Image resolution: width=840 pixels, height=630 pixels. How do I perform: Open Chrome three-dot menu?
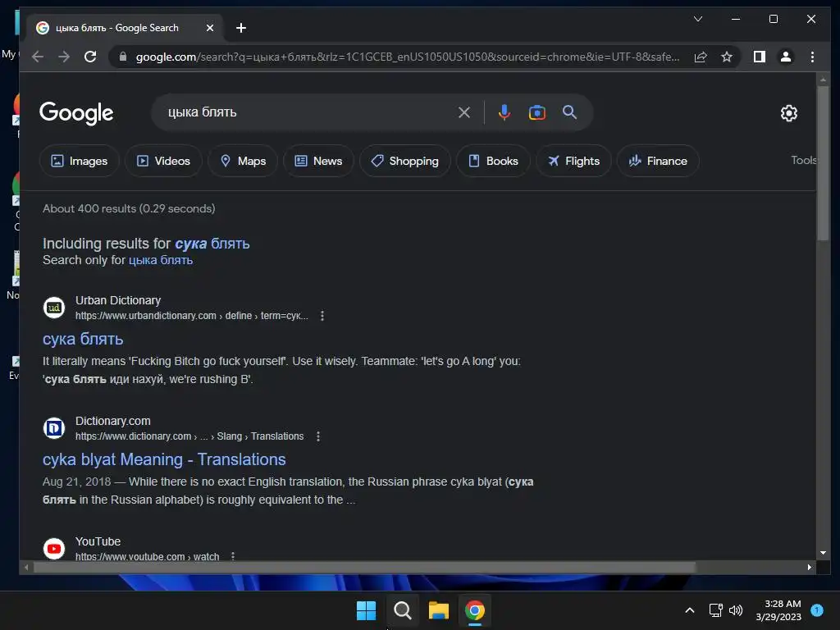click(812, 57)
